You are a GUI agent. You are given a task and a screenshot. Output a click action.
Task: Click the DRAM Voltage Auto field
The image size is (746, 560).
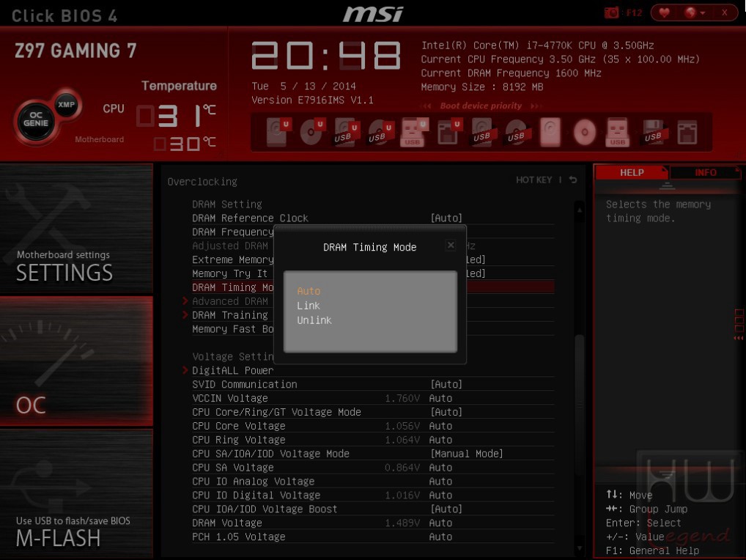pyautogui.click(x=440, y=523)
